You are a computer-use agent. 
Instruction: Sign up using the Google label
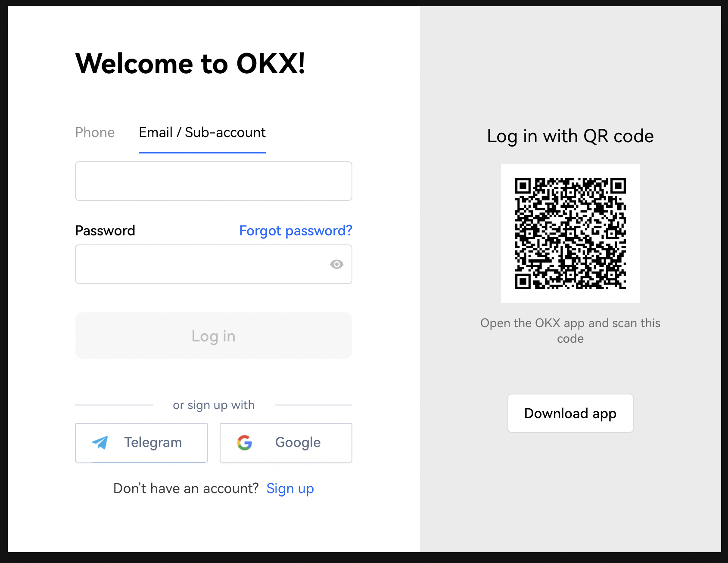(298, 442)
